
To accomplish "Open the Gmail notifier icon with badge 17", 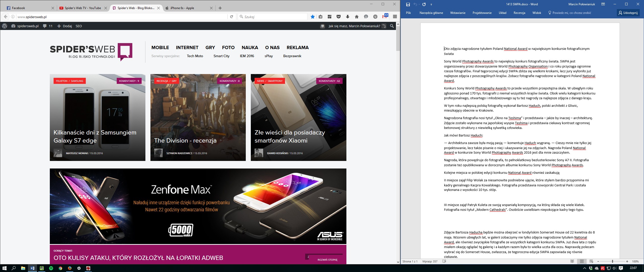I will pyautogui.click(x=385, y=16).
